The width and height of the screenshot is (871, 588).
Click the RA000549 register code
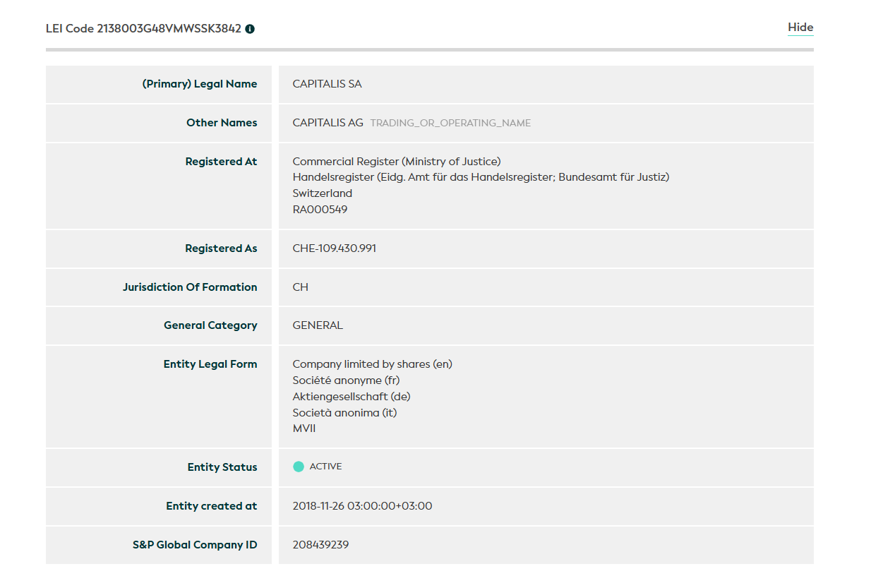tap(320, 210)
